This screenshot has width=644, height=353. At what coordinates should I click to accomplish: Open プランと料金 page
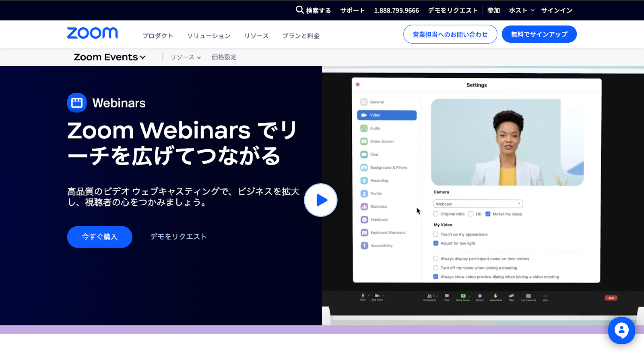tap(301, 36)
